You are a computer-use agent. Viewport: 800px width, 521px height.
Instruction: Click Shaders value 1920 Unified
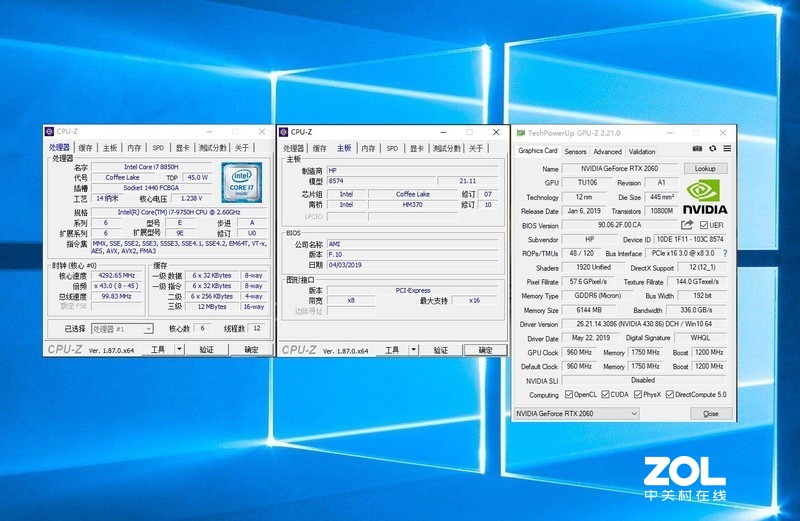click(593, 267)
